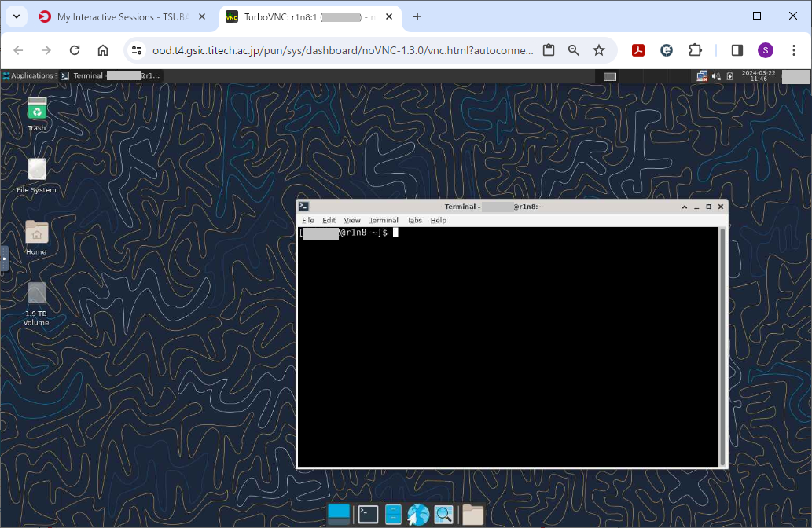Viewport: 812px width, 528px height.
Task: Open File Manager from the dock
Action: coord(393,515)
